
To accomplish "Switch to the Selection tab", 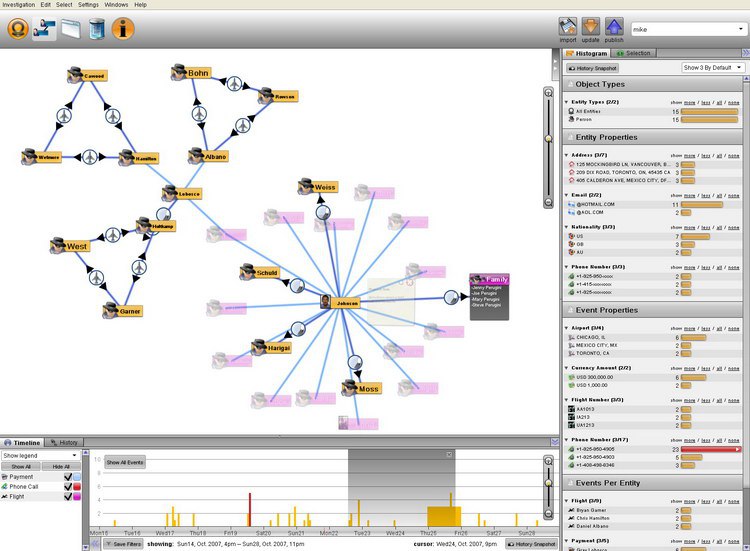I will [634, 53].
